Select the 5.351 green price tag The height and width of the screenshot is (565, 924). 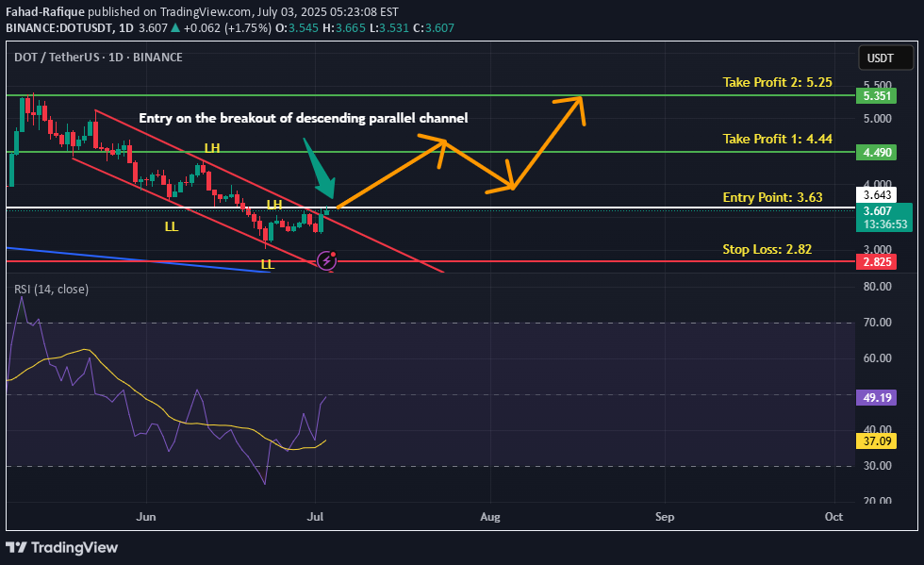(876, 95)
